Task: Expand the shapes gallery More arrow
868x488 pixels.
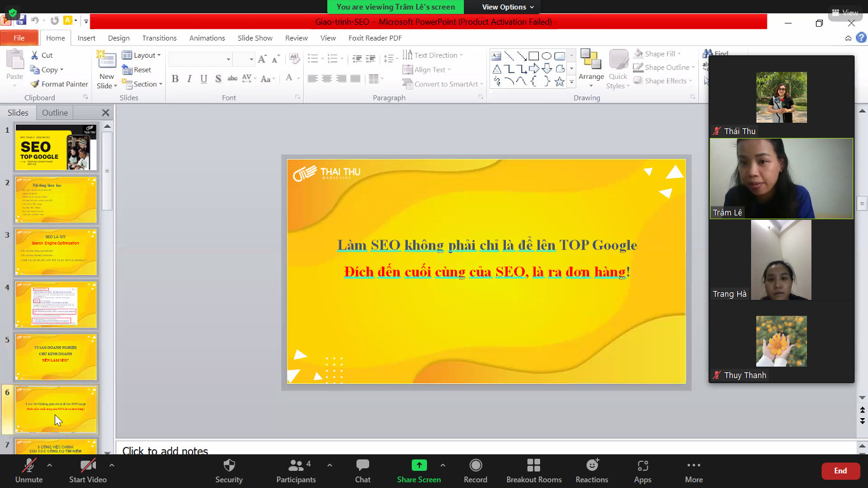Action: click(x=571, y=82)
